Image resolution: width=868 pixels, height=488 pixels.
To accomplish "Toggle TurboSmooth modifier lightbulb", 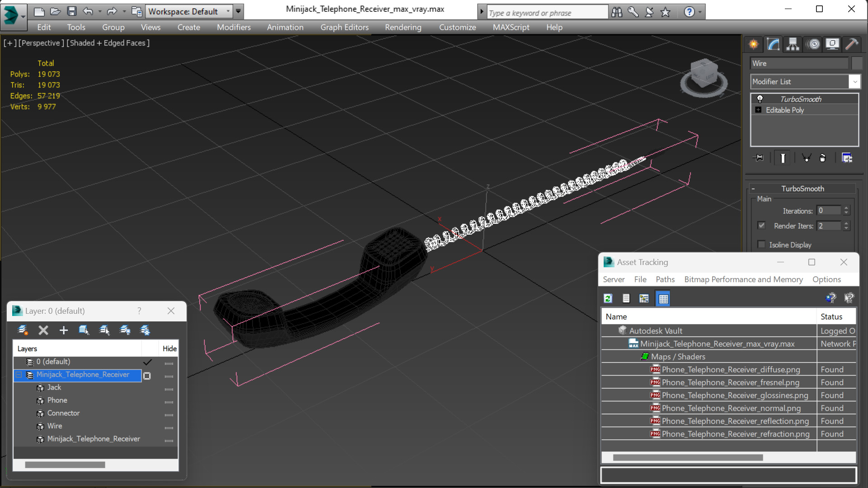I will pos(760,99).
